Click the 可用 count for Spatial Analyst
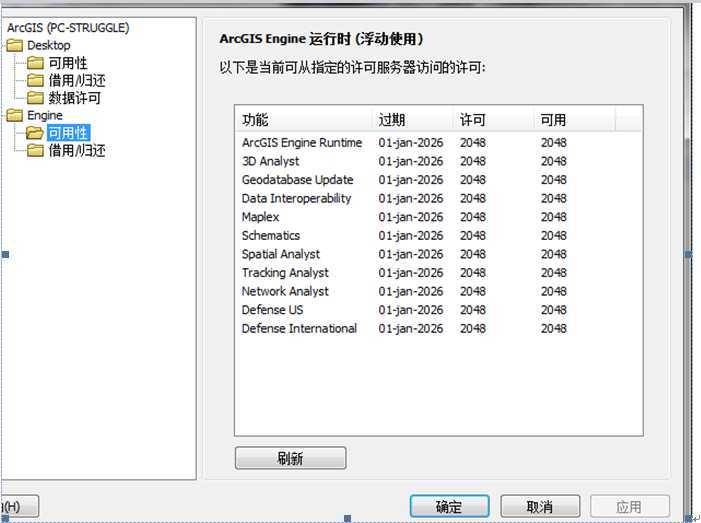 click(x=553, y=254)
